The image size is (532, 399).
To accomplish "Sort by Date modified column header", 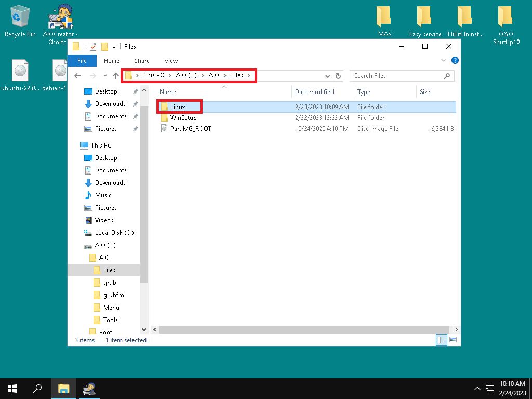I will pyautogui.click(x=314, y=92).
